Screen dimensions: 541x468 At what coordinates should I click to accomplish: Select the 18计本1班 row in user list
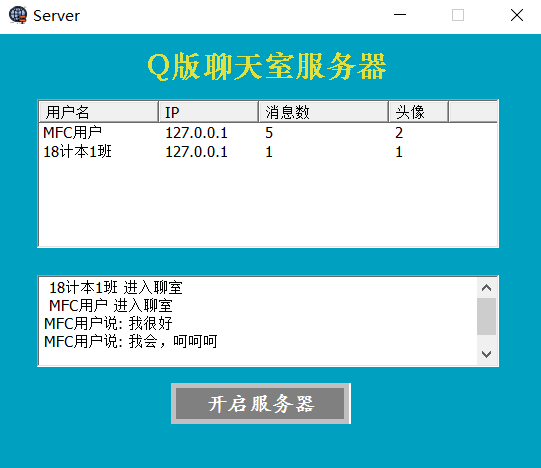[268, 152]
